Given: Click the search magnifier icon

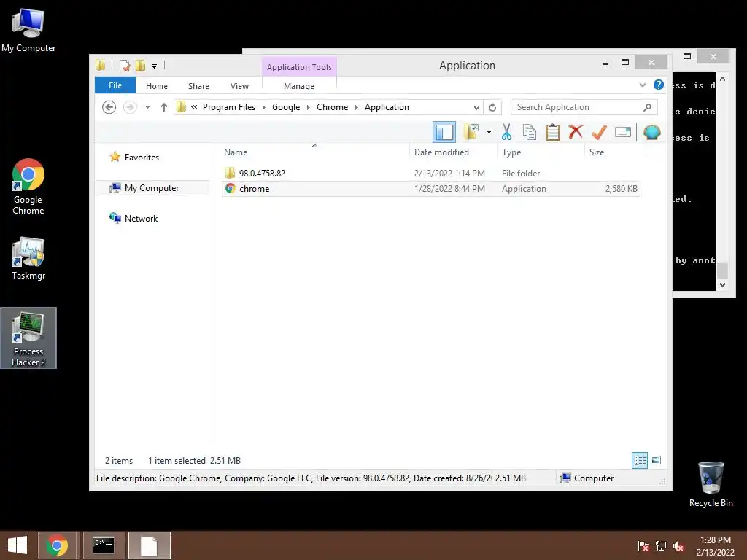Looking at the screenshot, I should [647, 107].
